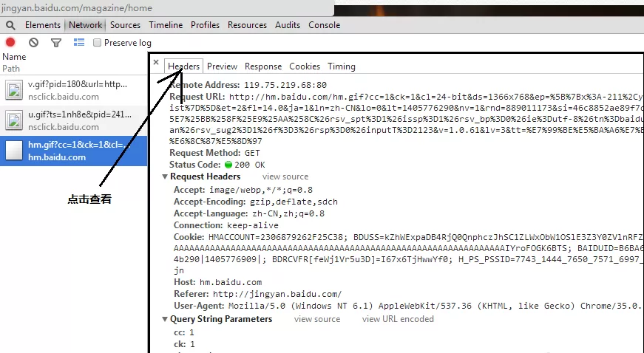
Task: Open the Profiles panel tab
Action: 205,25
